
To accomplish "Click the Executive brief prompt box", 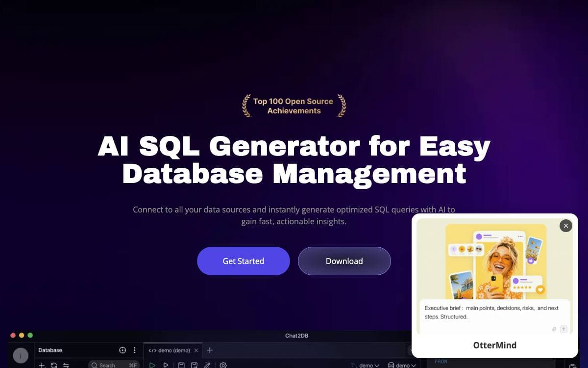I will (x=495, y=317).
